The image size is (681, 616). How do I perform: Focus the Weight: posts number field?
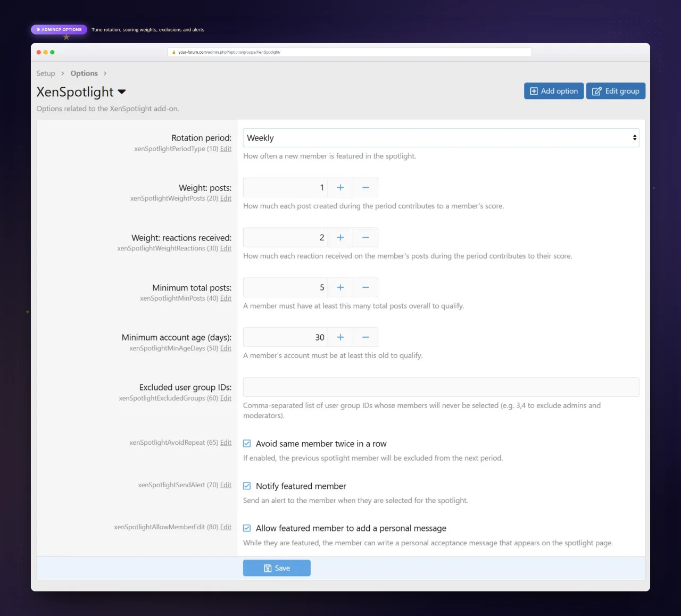click(x=286, y=188)
